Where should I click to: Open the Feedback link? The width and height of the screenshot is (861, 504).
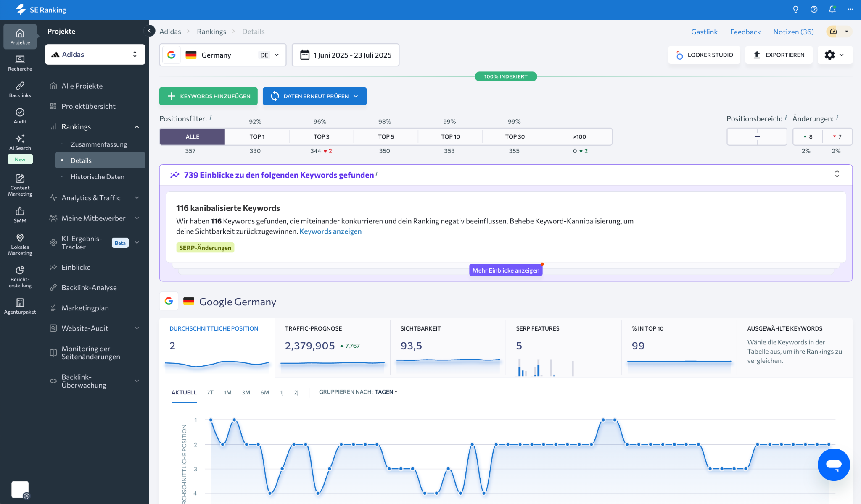(x=745, y=31)
